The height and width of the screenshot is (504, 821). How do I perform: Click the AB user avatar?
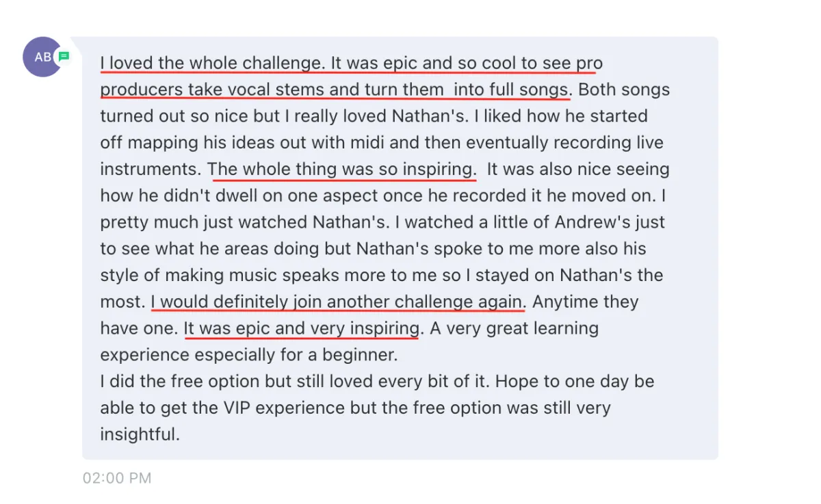[42, 57]
